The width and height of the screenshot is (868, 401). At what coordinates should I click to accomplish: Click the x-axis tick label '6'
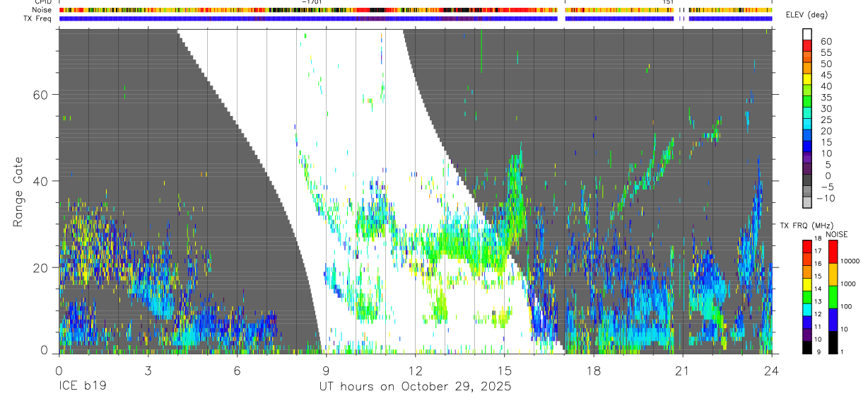237,371
